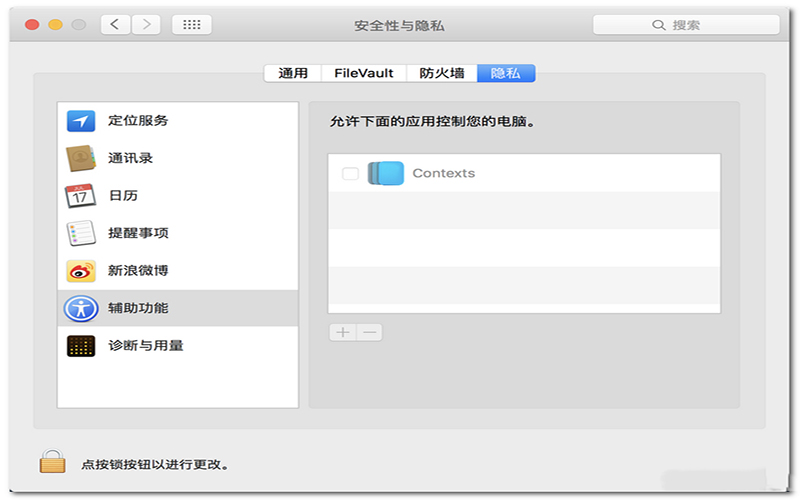
Task: Click the 搜索 search field
Action: (x=686, y=24)
